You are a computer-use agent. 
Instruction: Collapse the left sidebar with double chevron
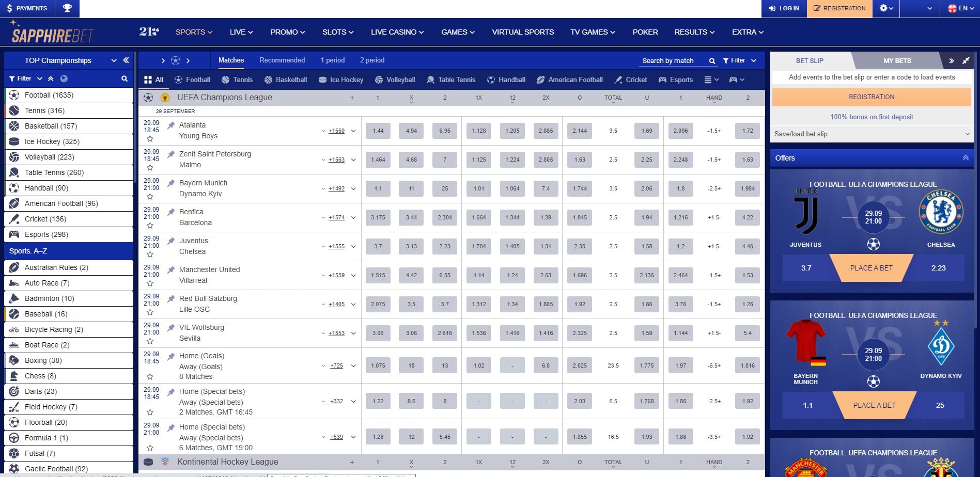click(126, 60)
